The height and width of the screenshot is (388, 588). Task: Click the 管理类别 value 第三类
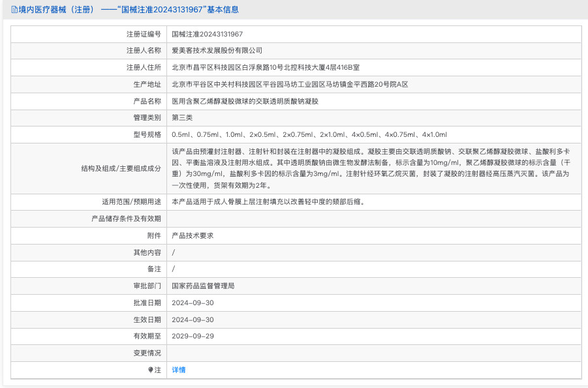185,118
